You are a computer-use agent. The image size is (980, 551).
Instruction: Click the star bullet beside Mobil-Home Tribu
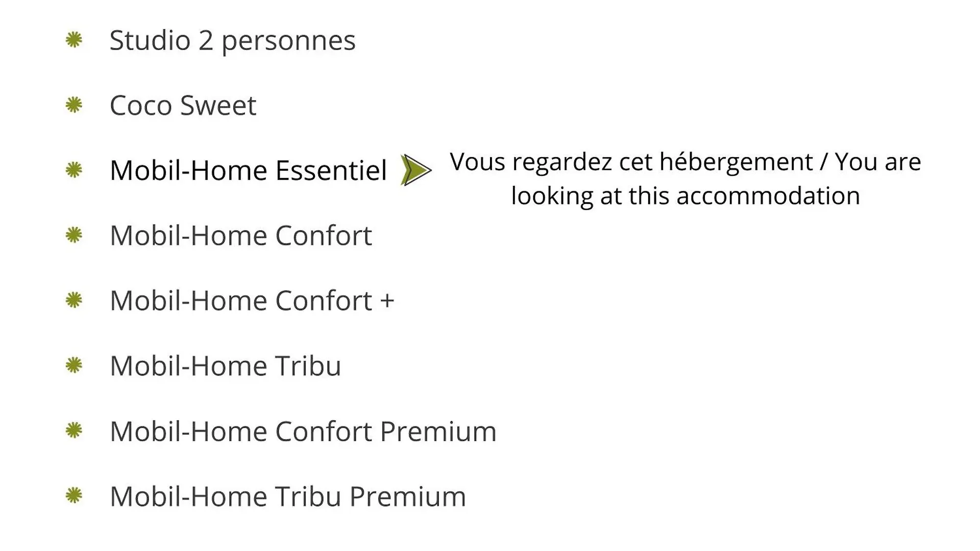[74, 365]
